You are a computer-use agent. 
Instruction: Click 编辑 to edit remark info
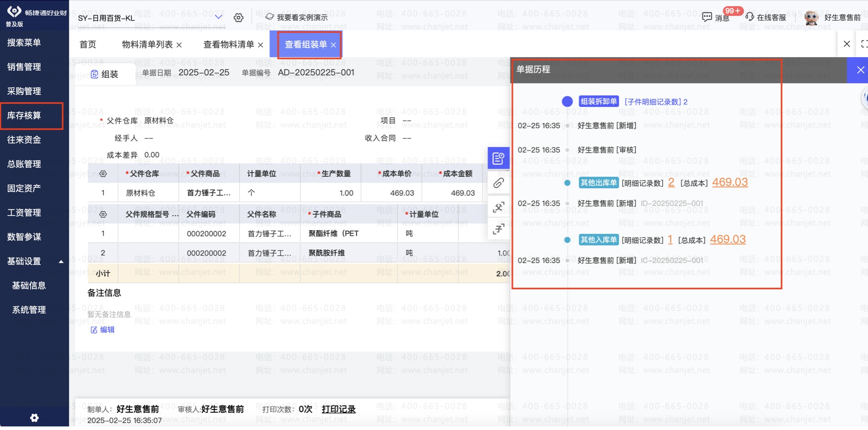pyautogui.click(x=103, y=330)
